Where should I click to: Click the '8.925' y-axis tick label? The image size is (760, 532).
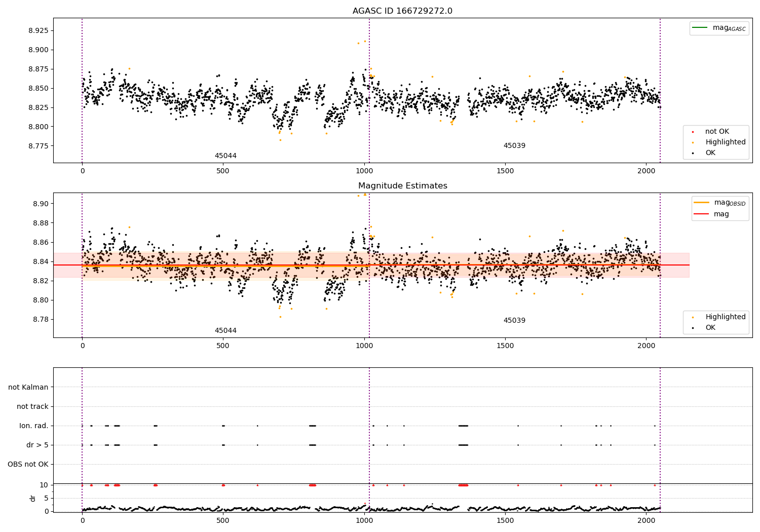38,31
